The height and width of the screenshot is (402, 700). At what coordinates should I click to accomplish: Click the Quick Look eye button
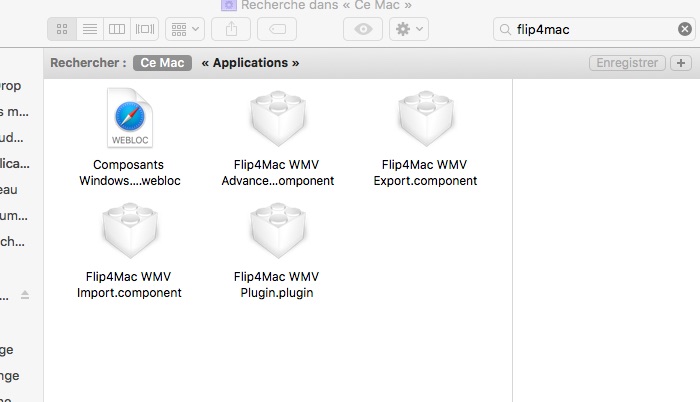(363, 29)
